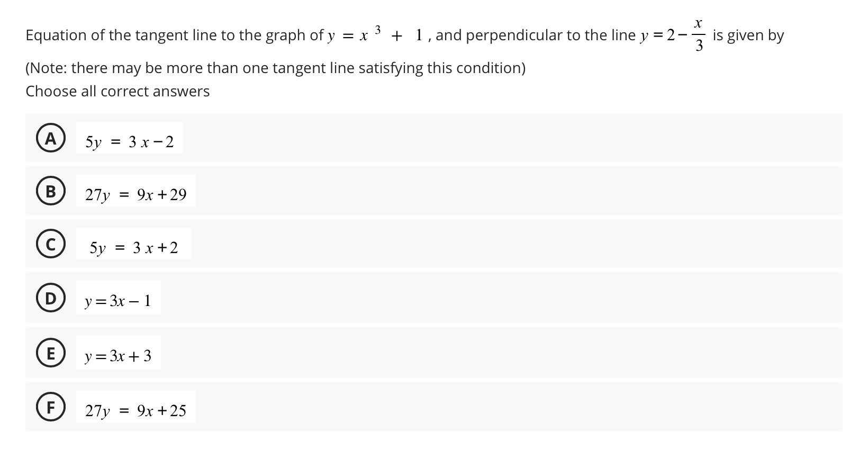Select answer option C circle
This screenshot has width=868, height=449.
point(51,245)
